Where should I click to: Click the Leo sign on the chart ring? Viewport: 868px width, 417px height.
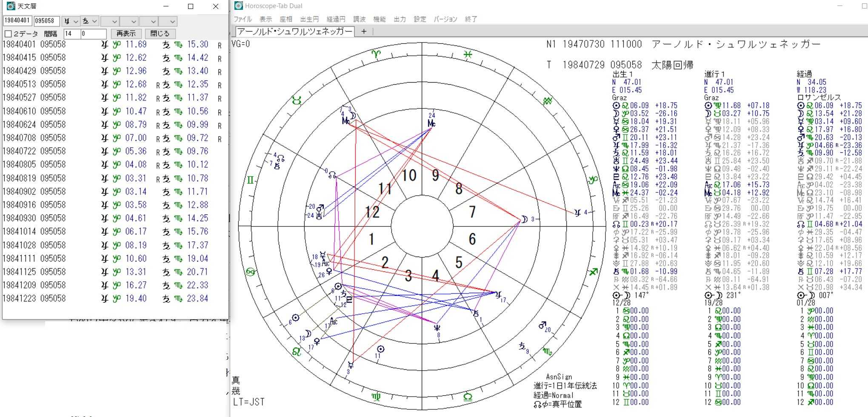[297, 351]
